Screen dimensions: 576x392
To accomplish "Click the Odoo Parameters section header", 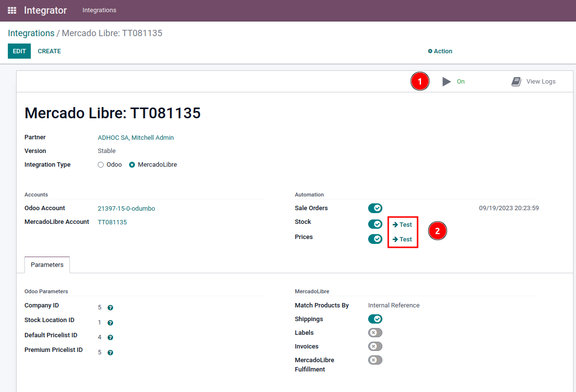I will 46,291.
